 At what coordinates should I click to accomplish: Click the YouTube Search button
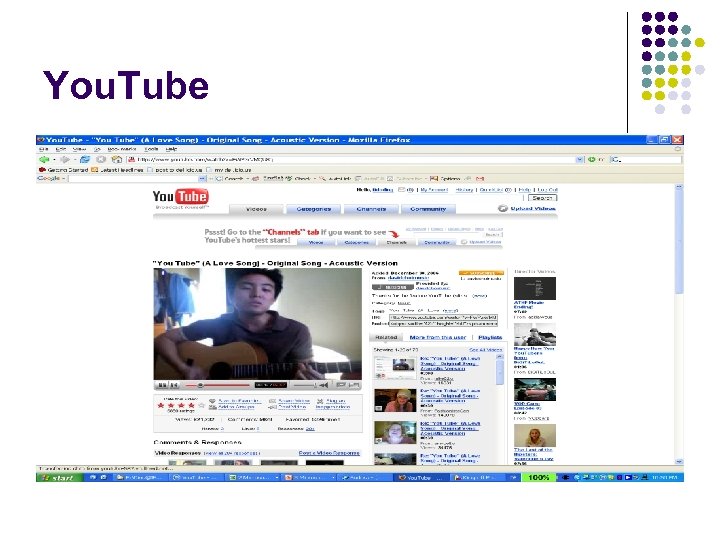(x=542, y=198)
